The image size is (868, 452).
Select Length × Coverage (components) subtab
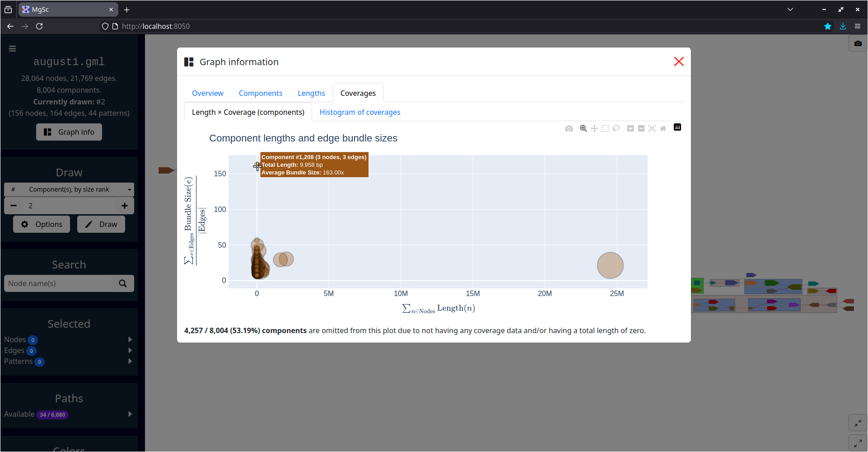click(x=248, y=112)
